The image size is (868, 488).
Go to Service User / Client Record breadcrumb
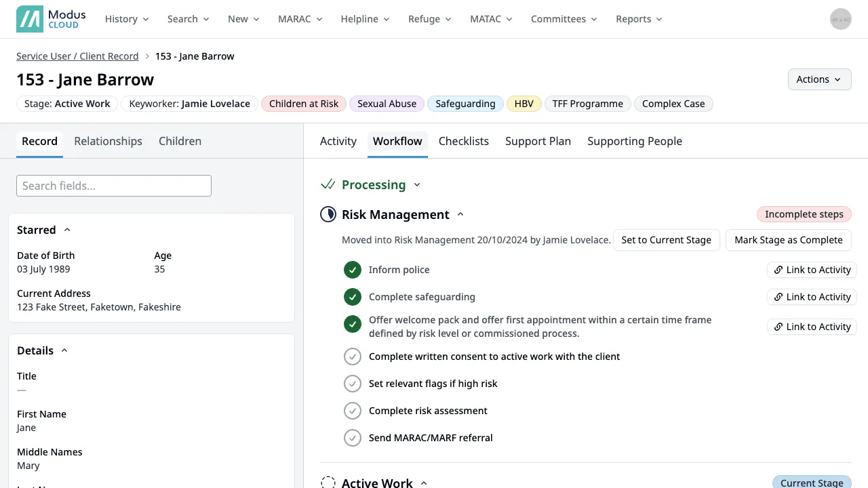[77, 56]
